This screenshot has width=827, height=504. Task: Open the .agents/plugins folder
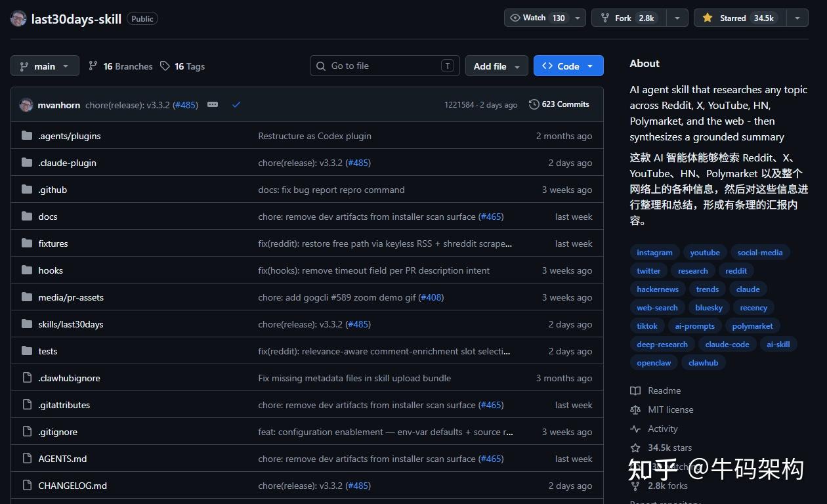coord(70,136)
